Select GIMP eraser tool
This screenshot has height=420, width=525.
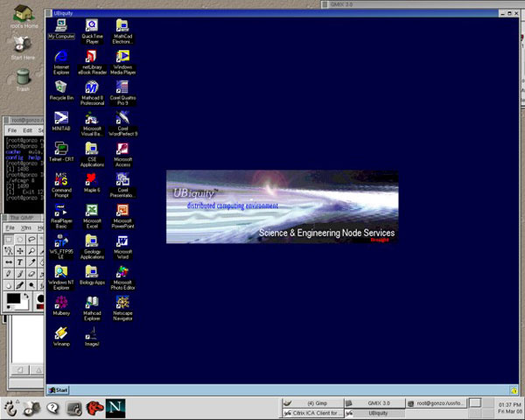(31, 274)
